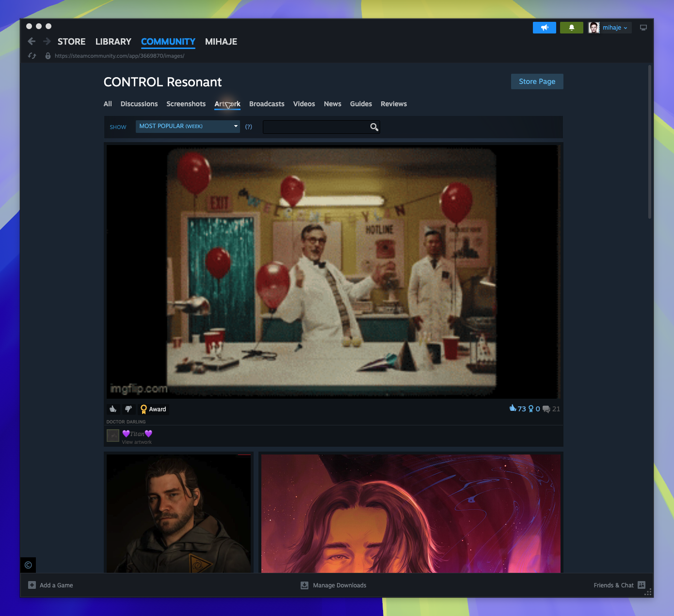Open the Most Popular (Week) dropdown

coord(188,127)
